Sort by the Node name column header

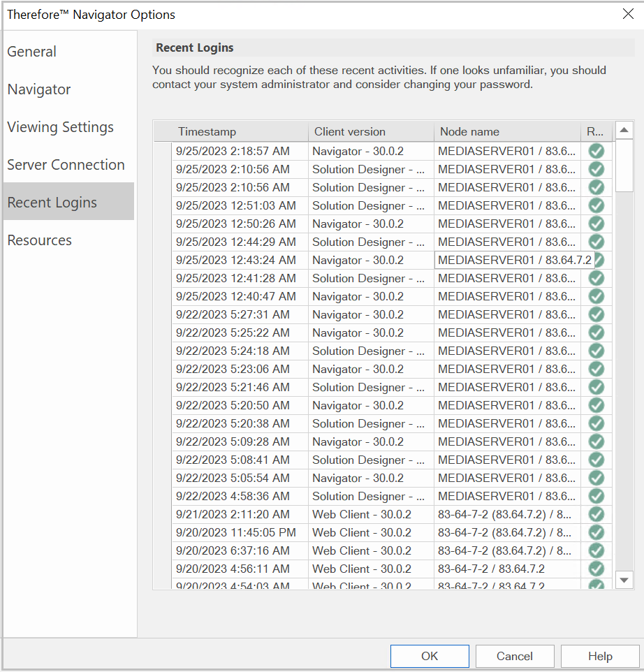[x=507, y=131]
